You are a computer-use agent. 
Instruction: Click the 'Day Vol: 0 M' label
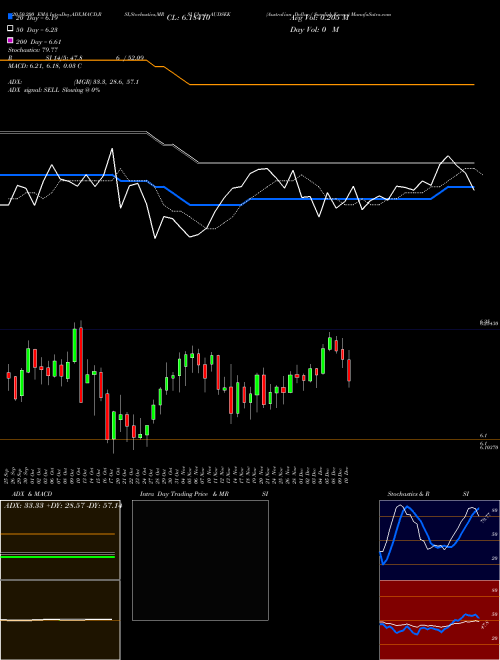point(314,30)
